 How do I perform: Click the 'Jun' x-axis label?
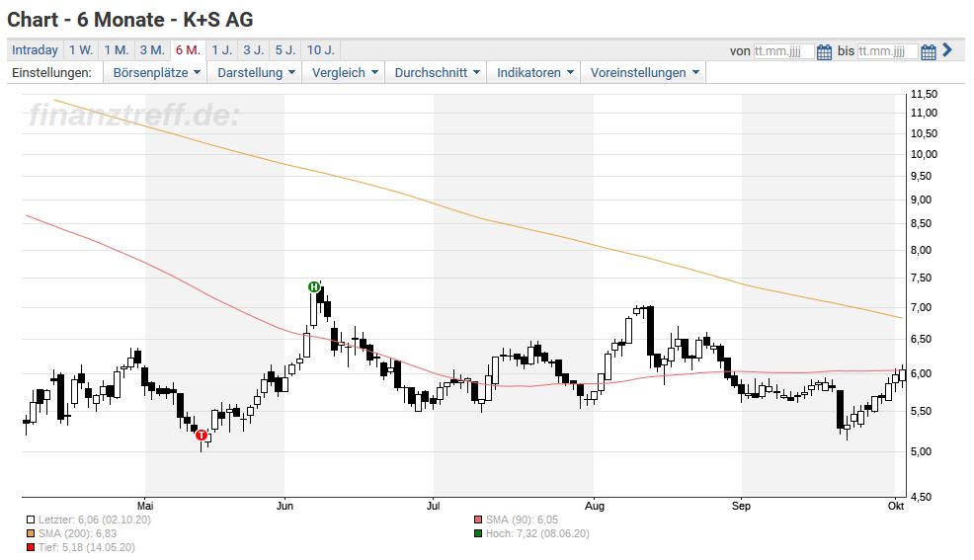[284, 506]
